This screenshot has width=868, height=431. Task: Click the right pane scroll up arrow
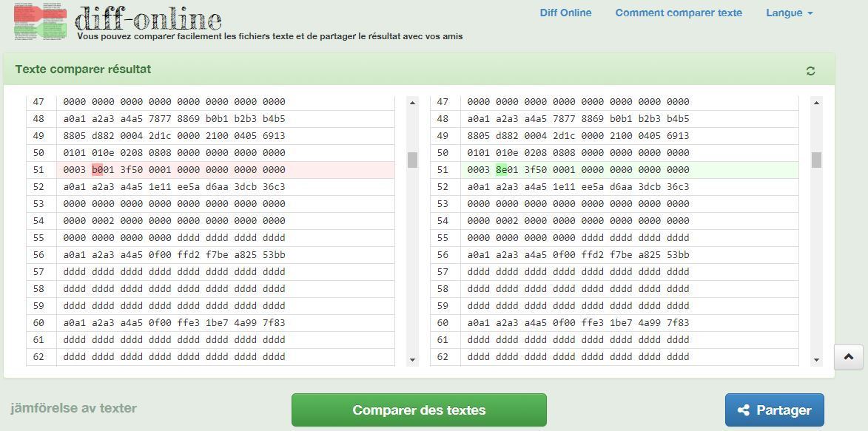point(816,103)
